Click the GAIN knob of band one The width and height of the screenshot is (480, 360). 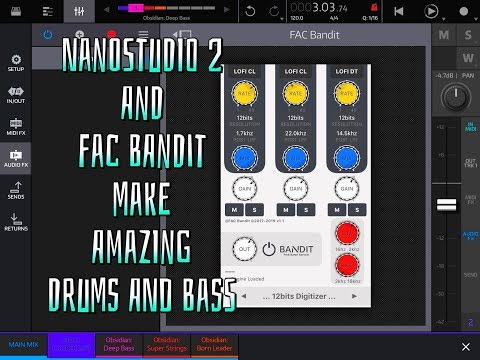tap(244, 189)
